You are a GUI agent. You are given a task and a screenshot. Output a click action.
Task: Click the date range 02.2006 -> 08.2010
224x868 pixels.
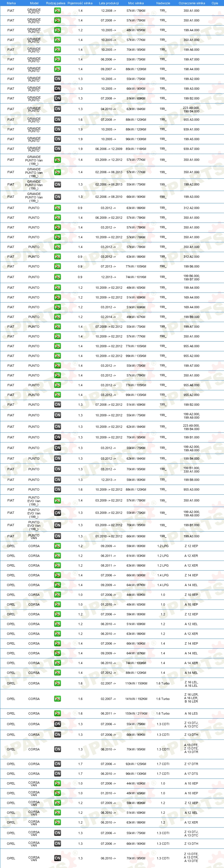click(x=109, y=197)
